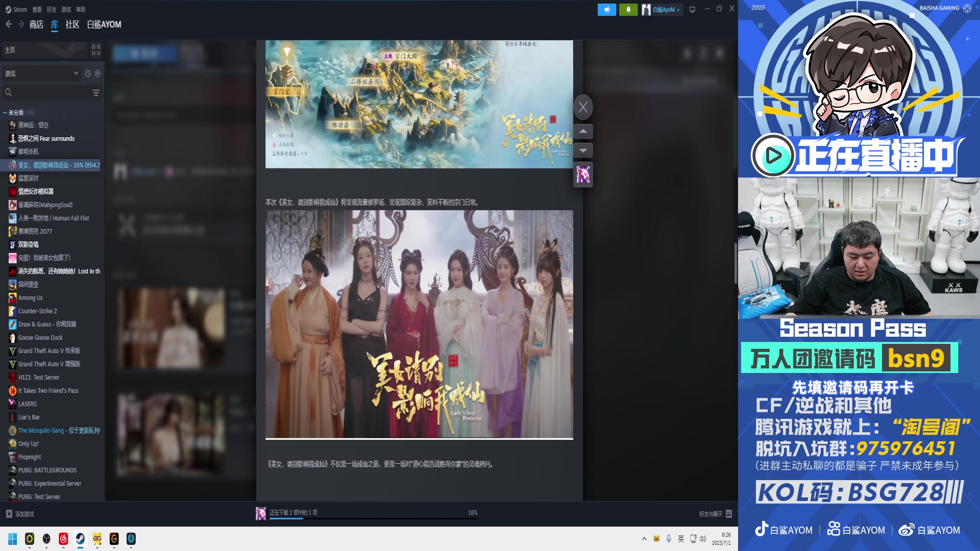Open the 帮助 menu
This screenshot has width=980, height=551.
pyautogui.click(x=81, y=9)
